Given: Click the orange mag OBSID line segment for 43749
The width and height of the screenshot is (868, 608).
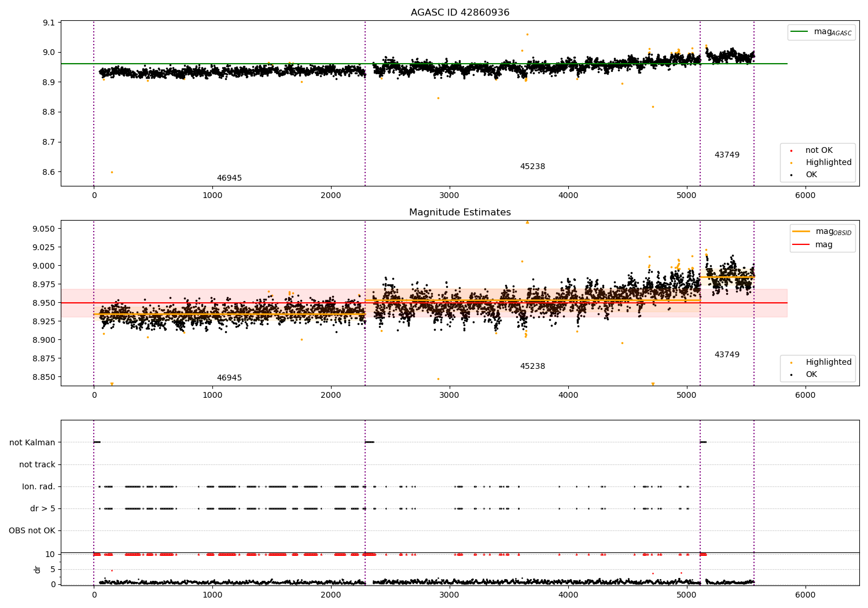Looking at the screenshot, I should [x=727, y=277].
